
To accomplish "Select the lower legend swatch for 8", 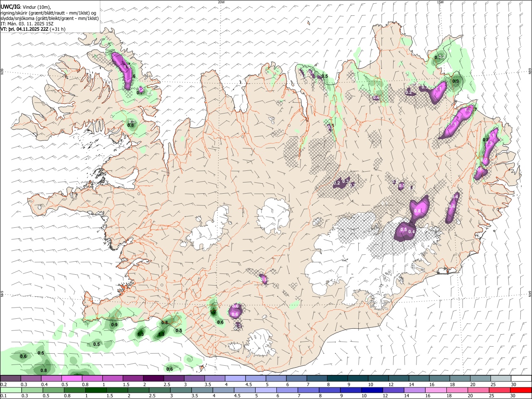I will tap(330, 390).
